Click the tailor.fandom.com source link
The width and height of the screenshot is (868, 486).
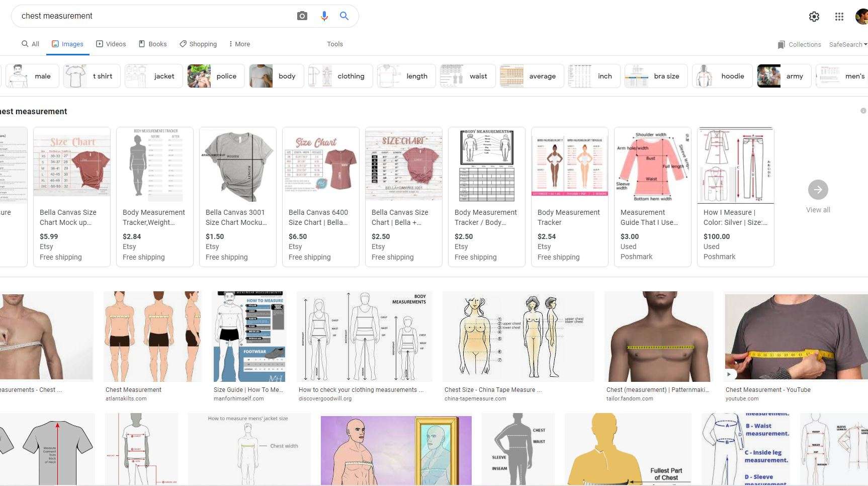coord(630,398)
